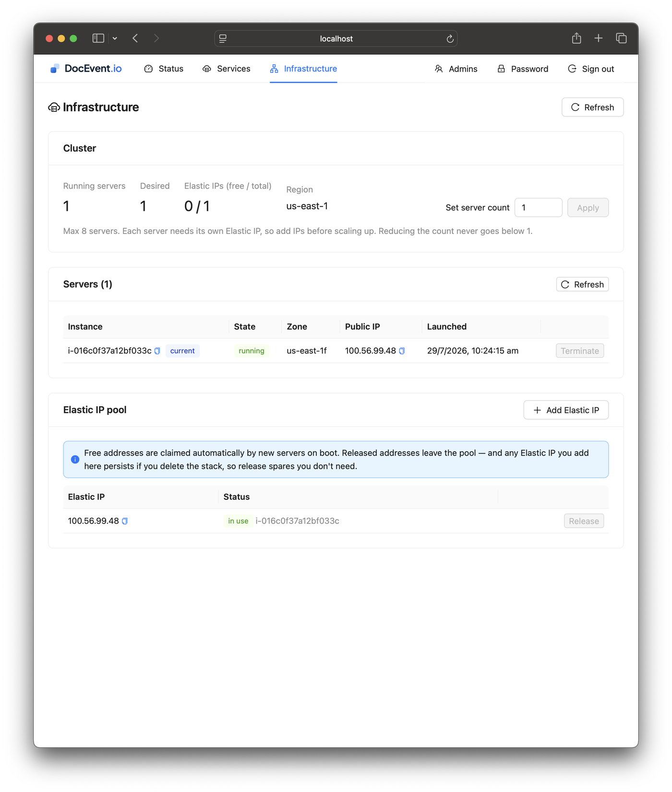Reload the localhost page
The height and width of the screenshot is (792, 672).
click(x=450, y=39)
